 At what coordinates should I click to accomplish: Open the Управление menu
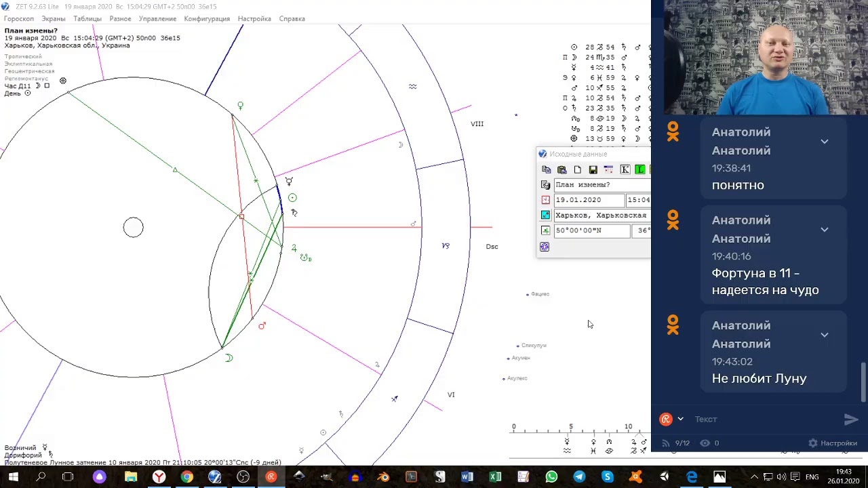(x=157, y=19)
